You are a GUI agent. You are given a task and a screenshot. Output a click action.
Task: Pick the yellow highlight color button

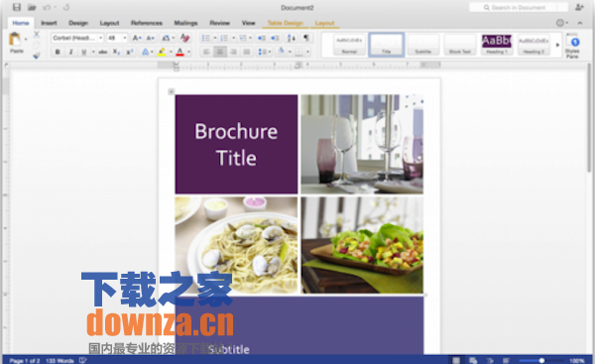tap(162, 52)
